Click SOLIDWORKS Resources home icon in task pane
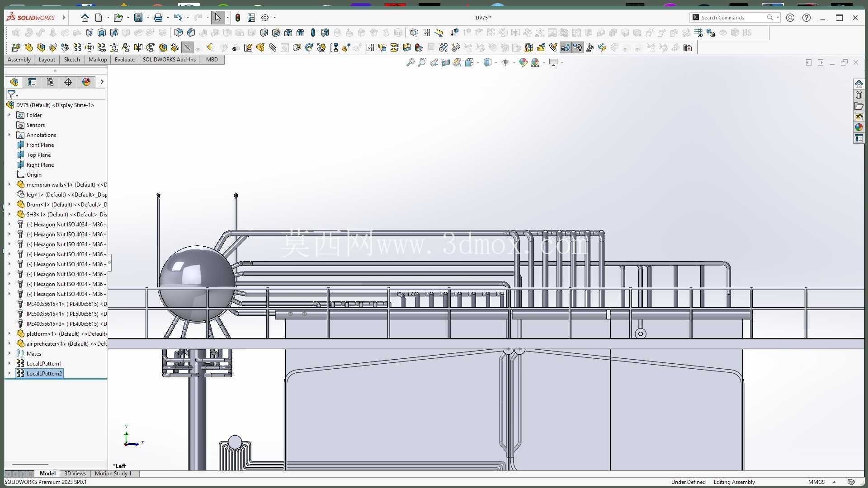Viewport: 868px width, 488px height. tap(859, 84)
